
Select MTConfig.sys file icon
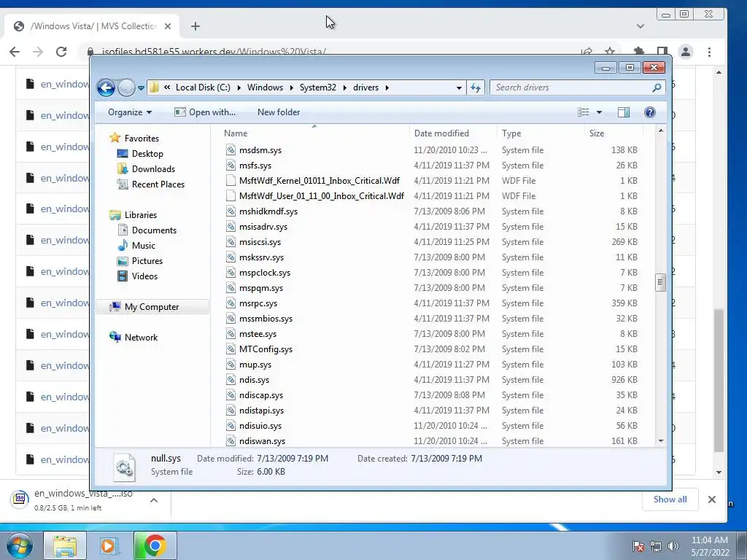pos(231,349)
